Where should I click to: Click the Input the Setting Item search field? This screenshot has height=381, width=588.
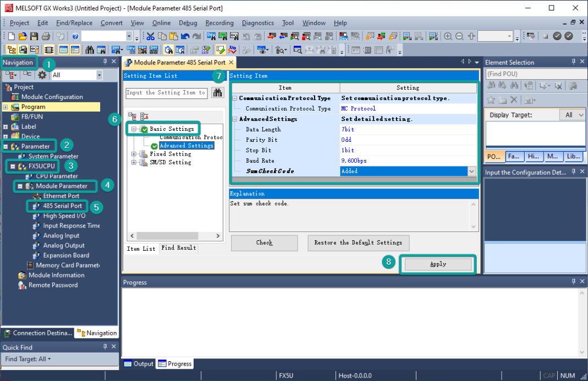[166, 93]
